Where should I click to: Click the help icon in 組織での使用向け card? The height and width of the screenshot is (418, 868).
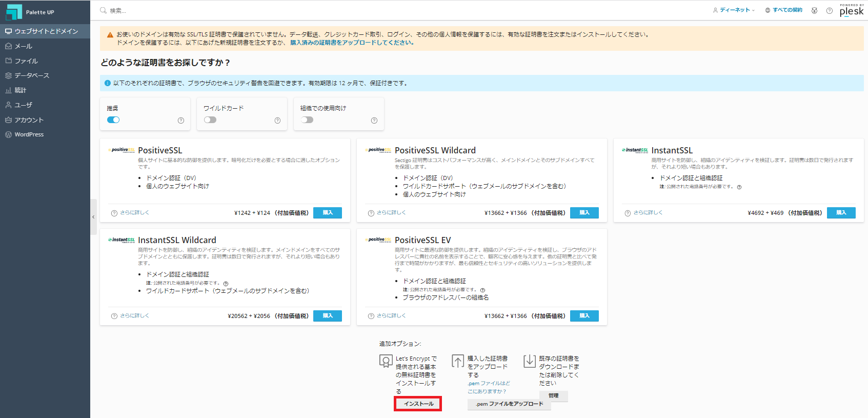pos(374,121)
